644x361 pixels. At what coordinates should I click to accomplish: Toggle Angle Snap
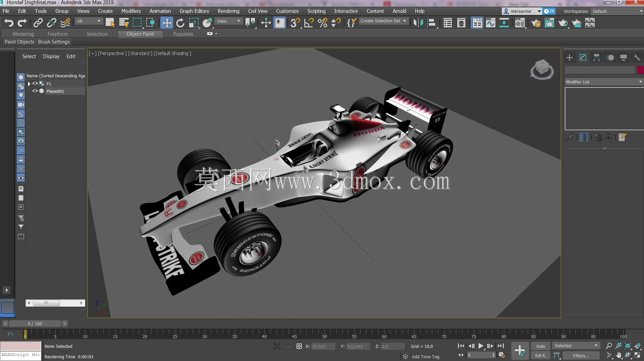pyautogui.click(x=309, y=23)
